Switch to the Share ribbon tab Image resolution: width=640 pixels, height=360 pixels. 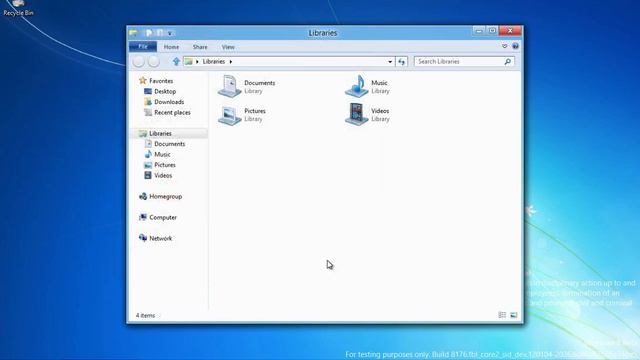pos(200,47)
